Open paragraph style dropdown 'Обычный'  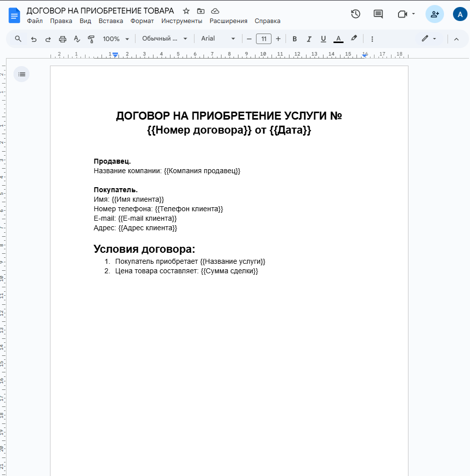(164, 39)
